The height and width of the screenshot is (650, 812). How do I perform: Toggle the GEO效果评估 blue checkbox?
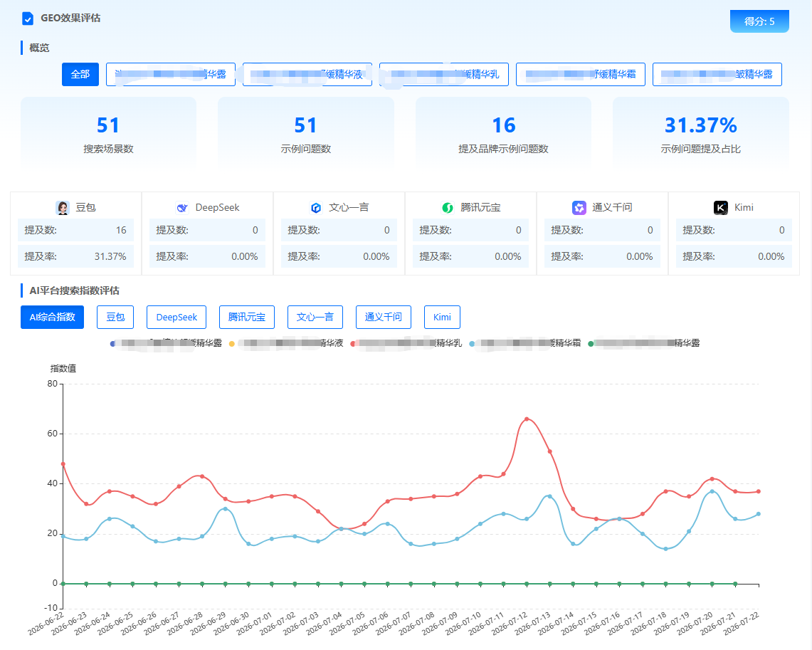[x=28, y=19]
